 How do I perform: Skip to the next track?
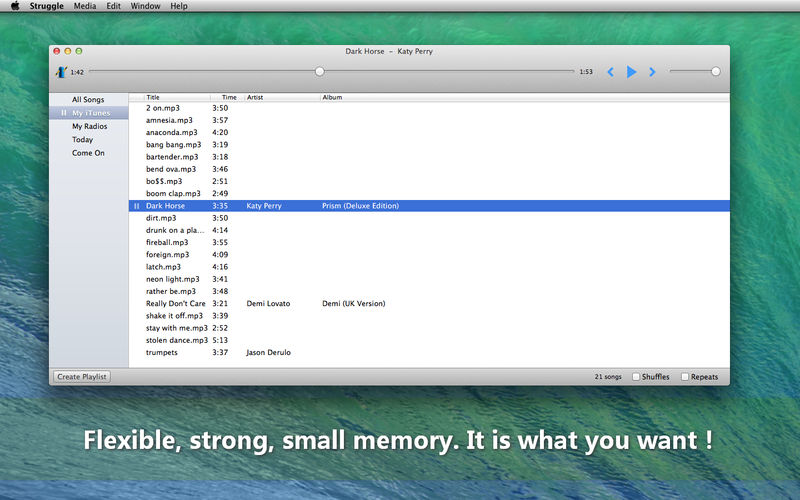coord(652,72)
